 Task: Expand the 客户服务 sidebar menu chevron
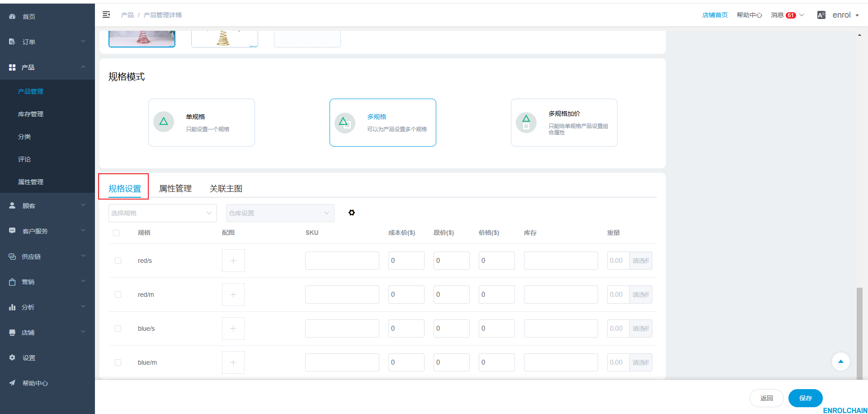coord(83,230)
